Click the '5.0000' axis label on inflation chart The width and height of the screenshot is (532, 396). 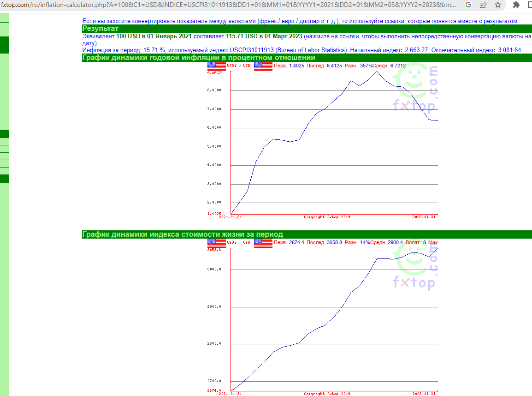214,147
